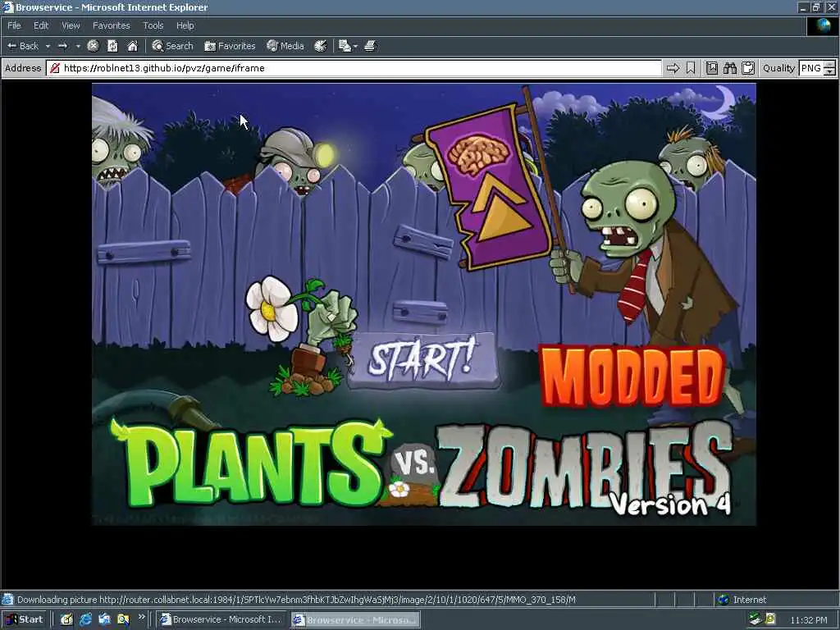
Task: Click the Downloading picture status text
Action: pyautogui.click(x=296, y=600)
